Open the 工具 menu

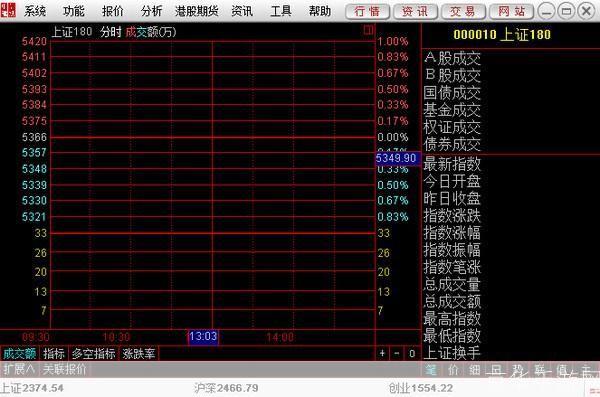tap(280, 11)
